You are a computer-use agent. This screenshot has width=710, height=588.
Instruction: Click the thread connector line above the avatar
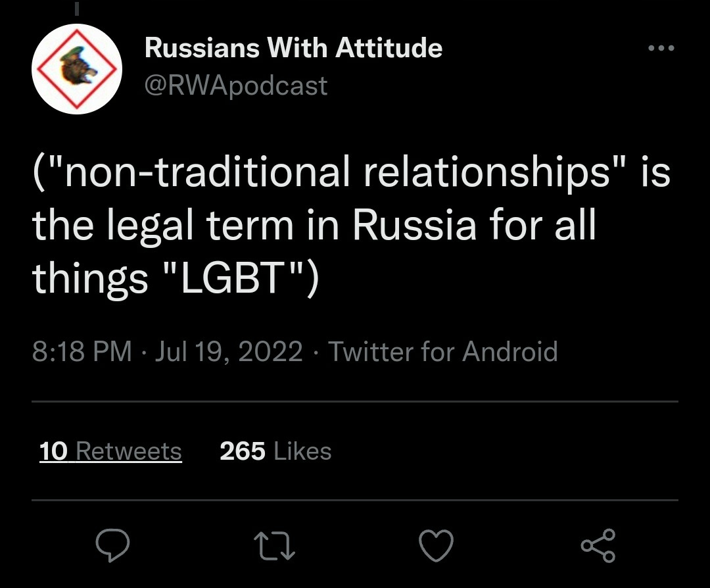point(76,8)
